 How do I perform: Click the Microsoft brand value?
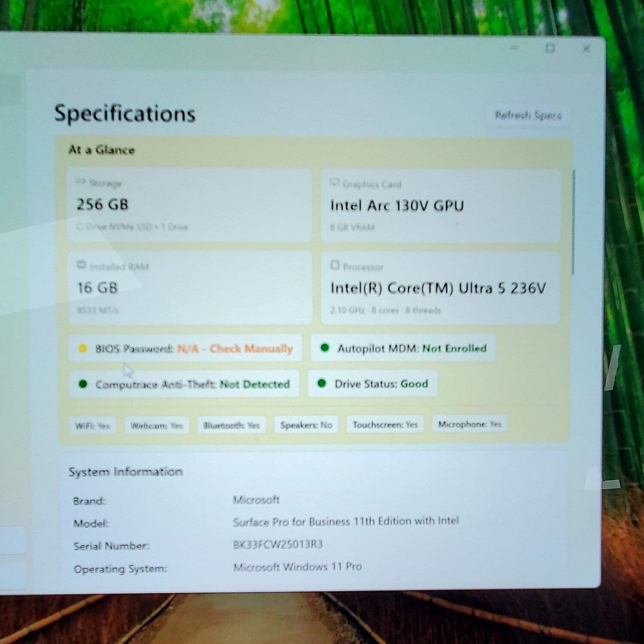pyautogui.click(x=256, y=500)
